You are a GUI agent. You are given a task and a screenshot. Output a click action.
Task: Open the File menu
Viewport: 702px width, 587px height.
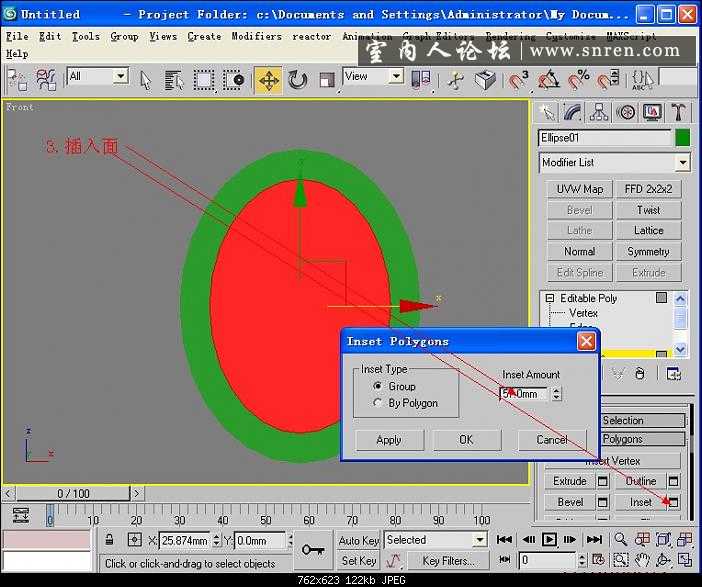click(17, 37)
